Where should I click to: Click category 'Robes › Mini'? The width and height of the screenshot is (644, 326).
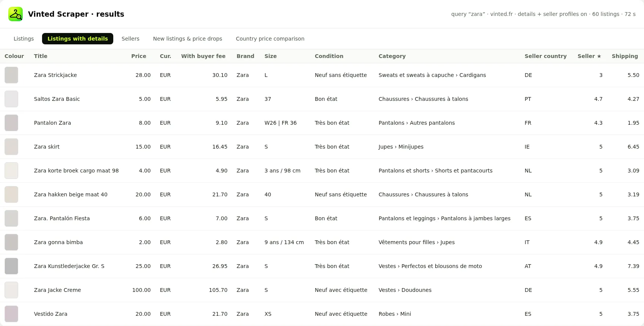(395, 314)
